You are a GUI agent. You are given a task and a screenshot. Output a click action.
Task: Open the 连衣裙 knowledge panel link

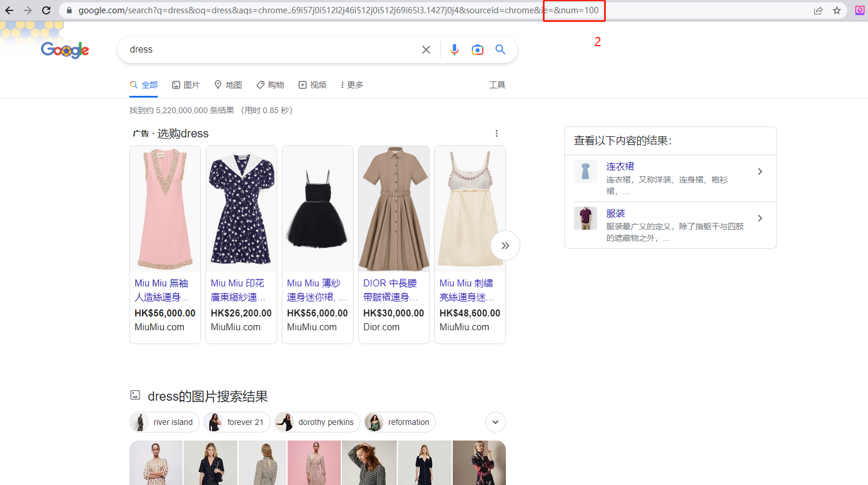620,166
